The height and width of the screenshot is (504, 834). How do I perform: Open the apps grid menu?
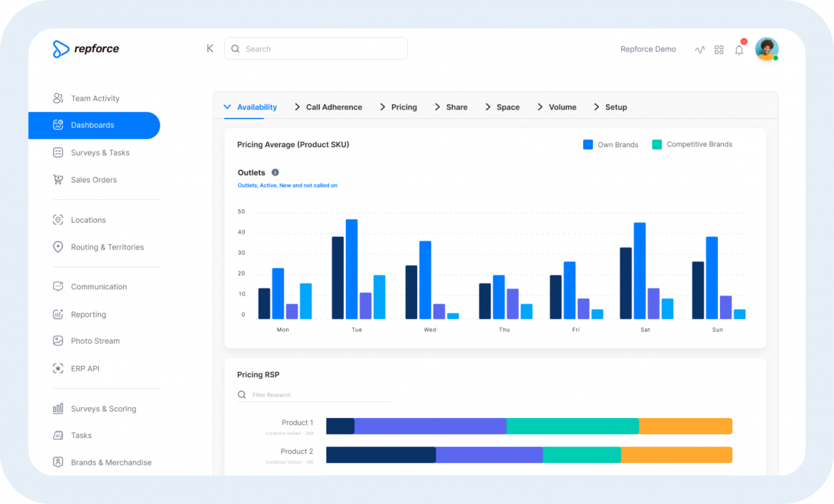(x=719, y=49)
